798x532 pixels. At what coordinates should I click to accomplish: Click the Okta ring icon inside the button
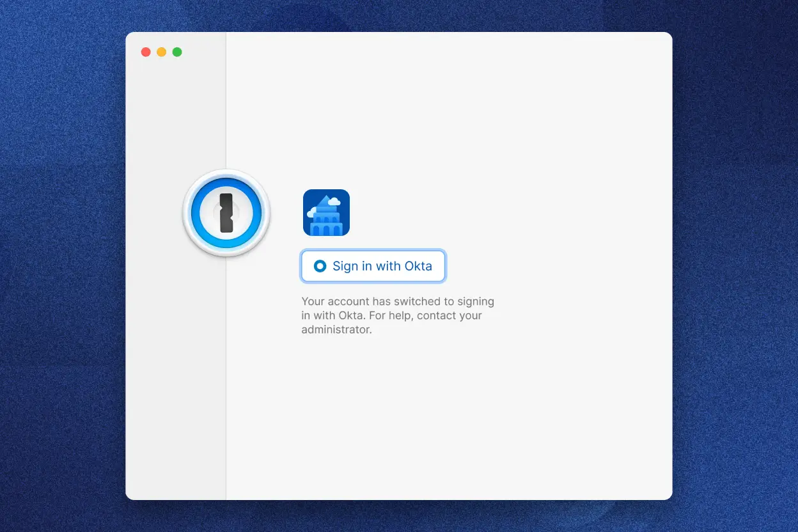click(x=320, y=266)
